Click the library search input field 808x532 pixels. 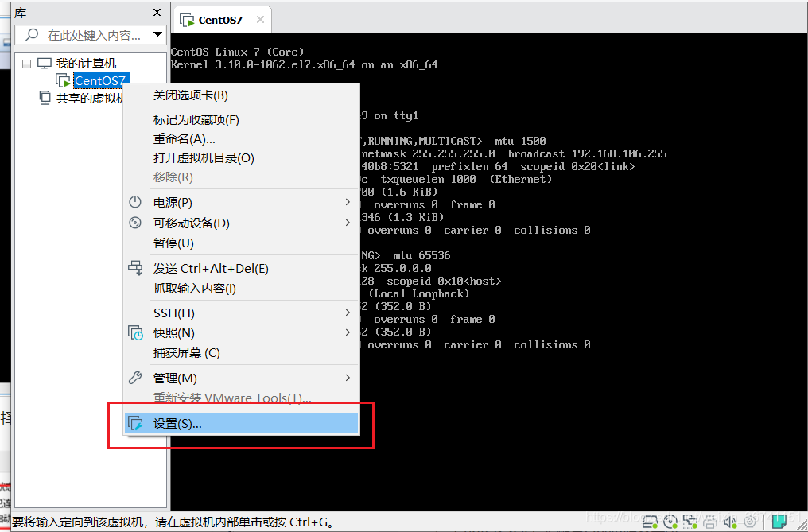(91, 35)
